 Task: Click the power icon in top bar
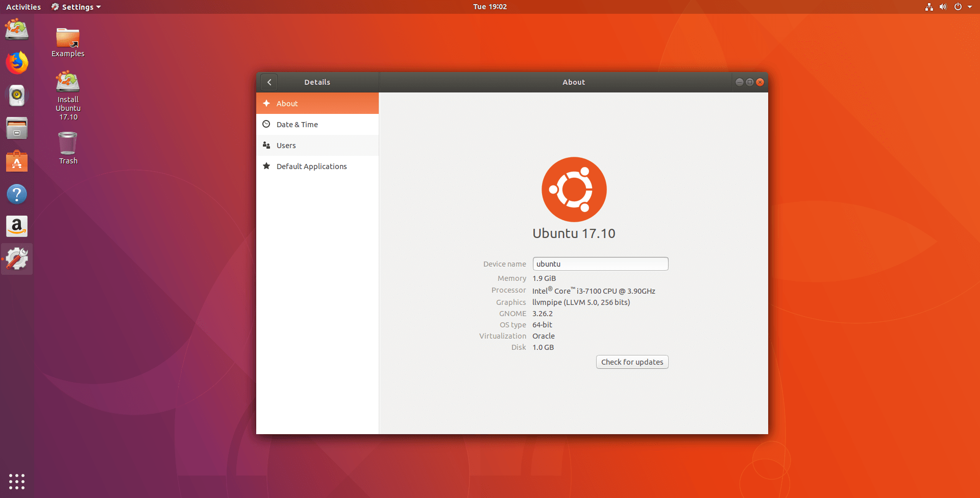point(958,7)
